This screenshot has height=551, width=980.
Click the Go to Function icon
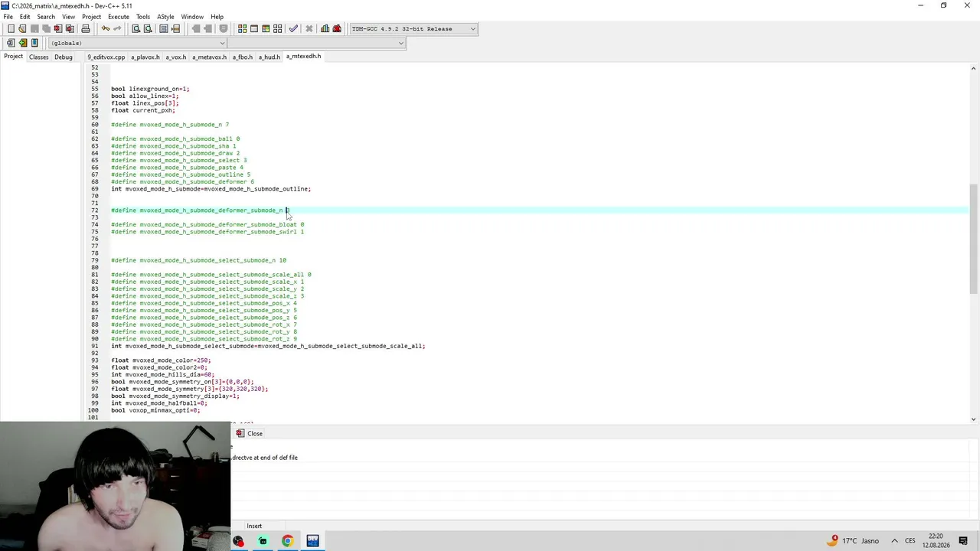point(163,29)
